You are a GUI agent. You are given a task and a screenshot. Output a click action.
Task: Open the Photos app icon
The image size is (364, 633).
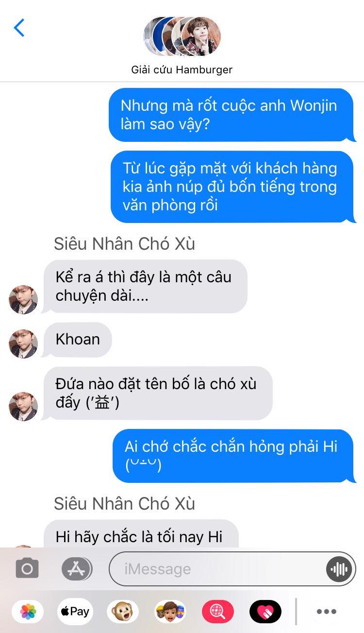tap(28, 612)
